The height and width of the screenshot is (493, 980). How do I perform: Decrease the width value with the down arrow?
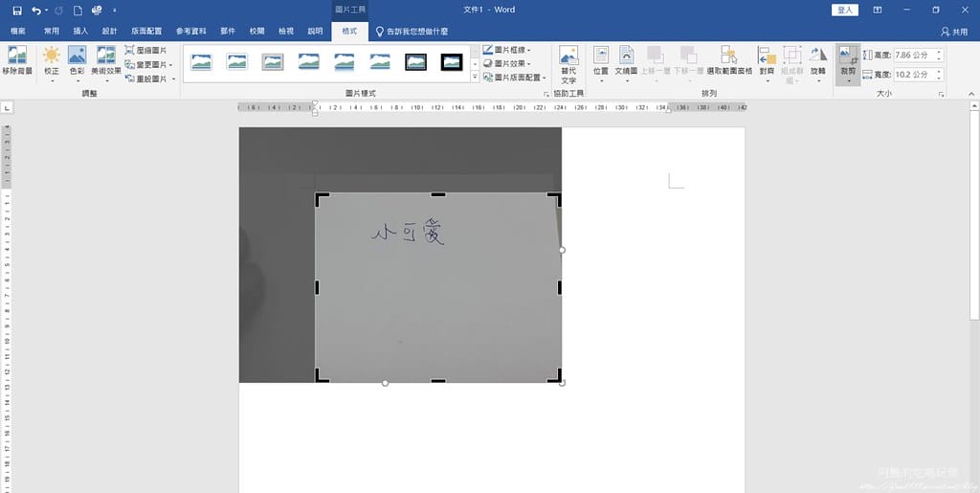click(x=939, y=78)
